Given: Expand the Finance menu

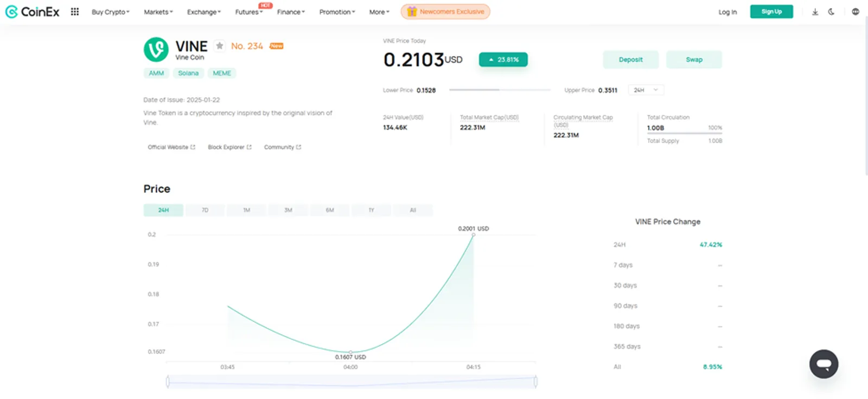Looking at the screenshot, I should [291, 12].
